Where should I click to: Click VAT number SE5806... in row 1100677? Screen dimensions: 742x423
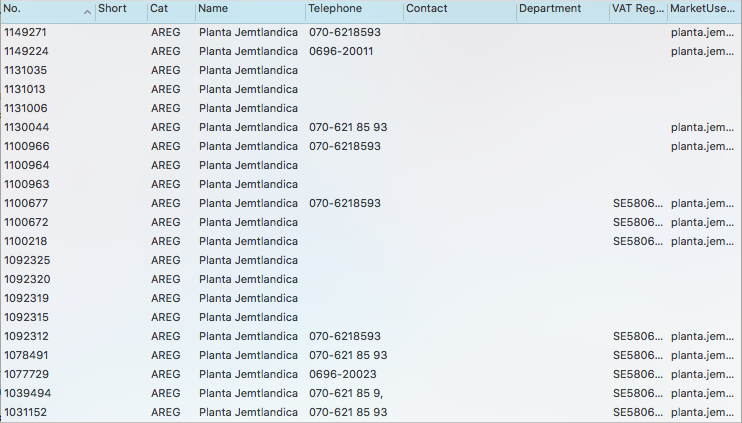(x=638, y=203)
